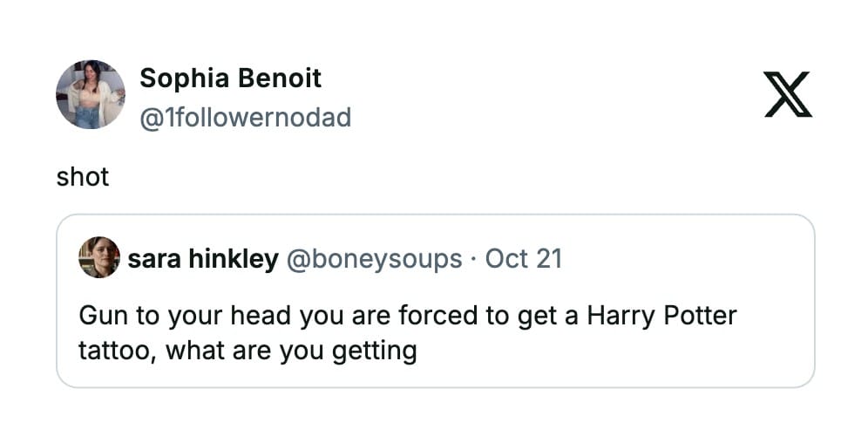Click the sara hinkley display name
This screenshot has width=868, height=443.
click(x=202, y=259)
